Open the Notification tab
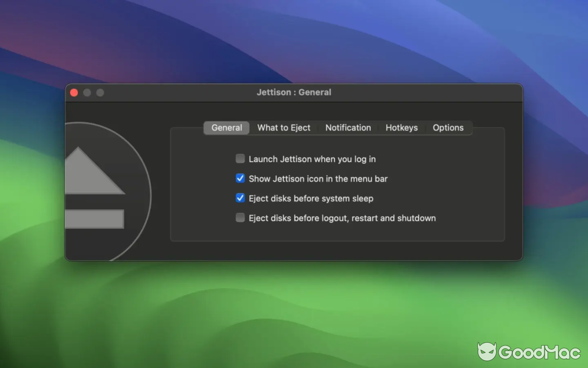The height and width of the screenshot is (368, 588). pyautogui.click(x=348, y=128)
